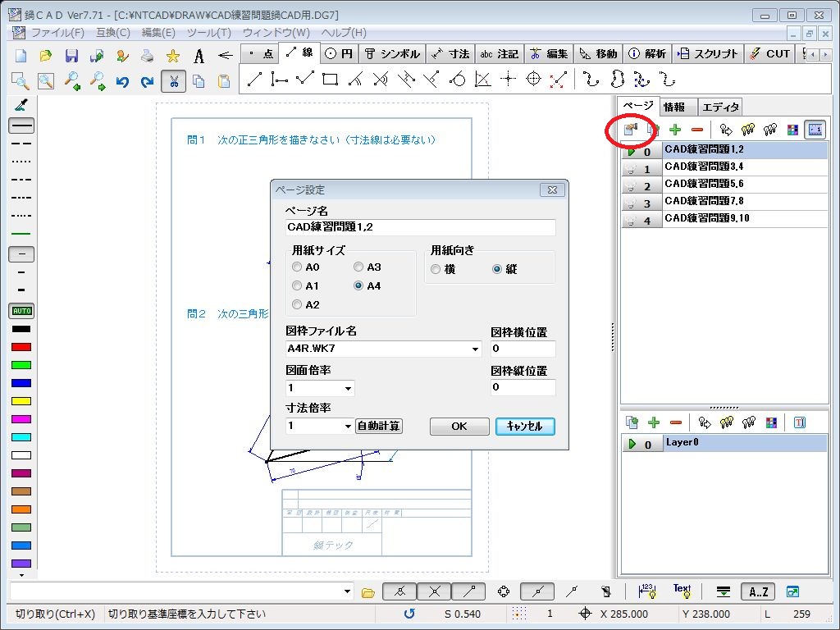Click the printer icon

click(148, 55)
